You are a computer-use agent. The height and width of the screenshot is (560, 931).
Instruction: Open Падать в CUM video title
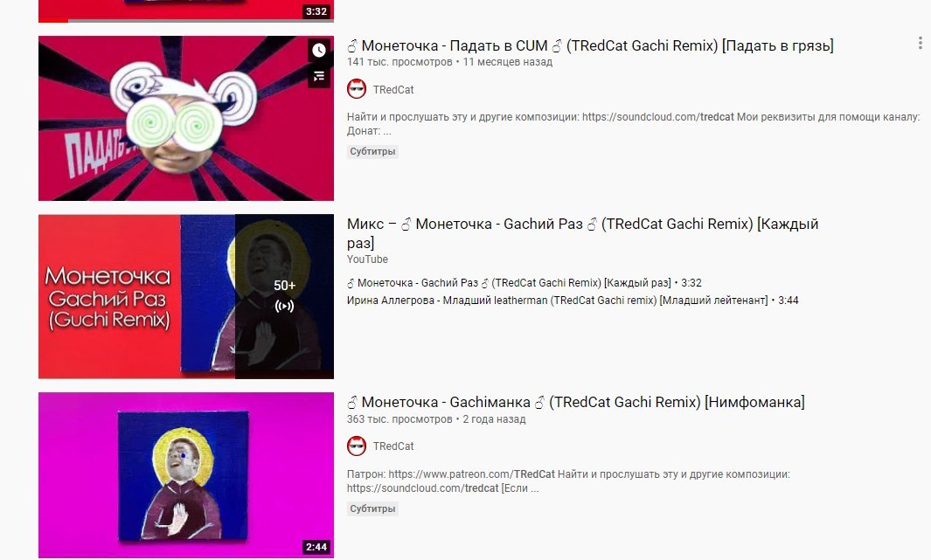pyautogui.click(x=590, y=45)
